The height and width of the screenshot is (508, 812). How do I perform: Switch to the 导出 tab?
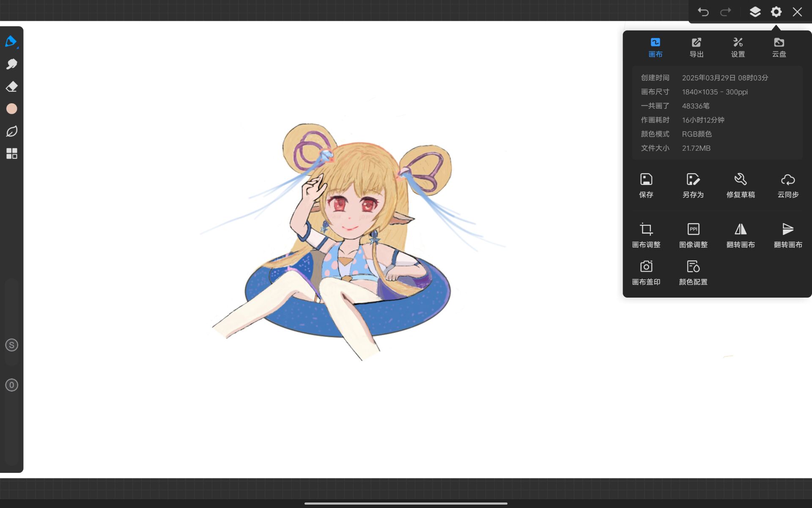[x=696, y=47]
